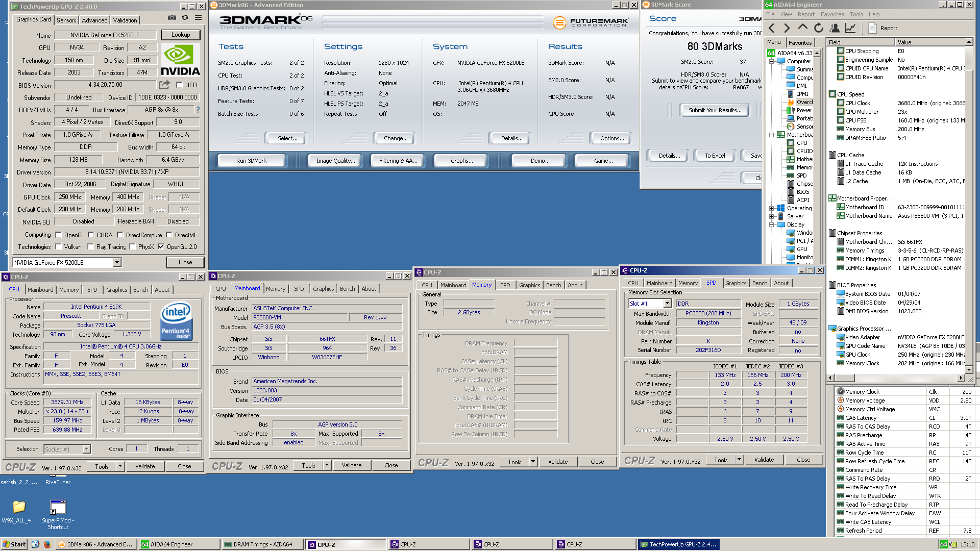Expand the Server node in AIDA64 tree

point(771,216)
